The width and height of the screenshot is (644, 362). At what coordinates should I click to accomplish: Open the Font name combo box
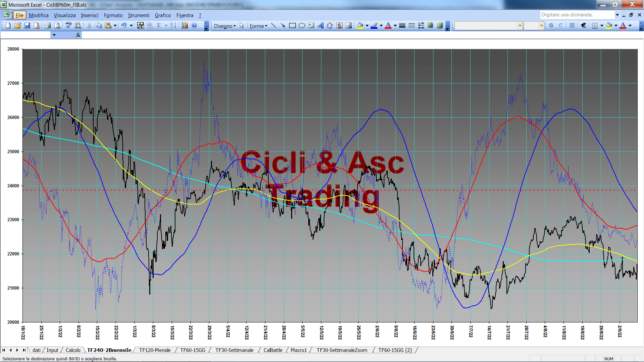(x=489, y=25)
